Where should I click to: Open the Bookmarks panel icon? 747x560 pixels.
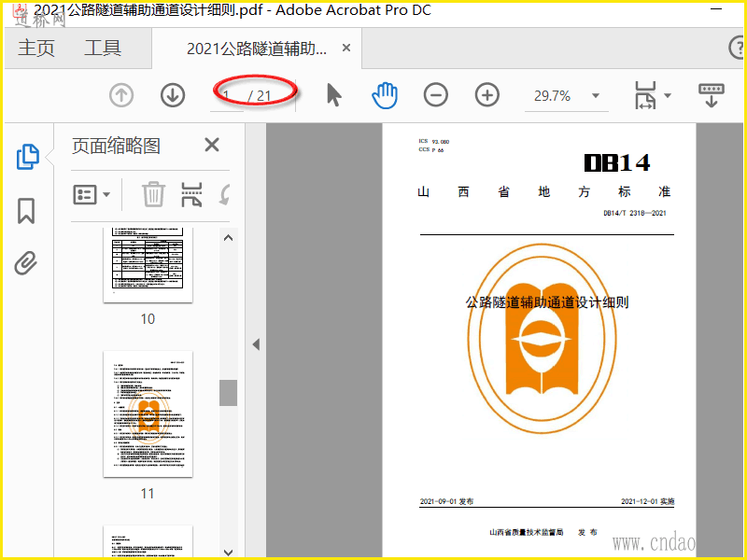[26, 211]
